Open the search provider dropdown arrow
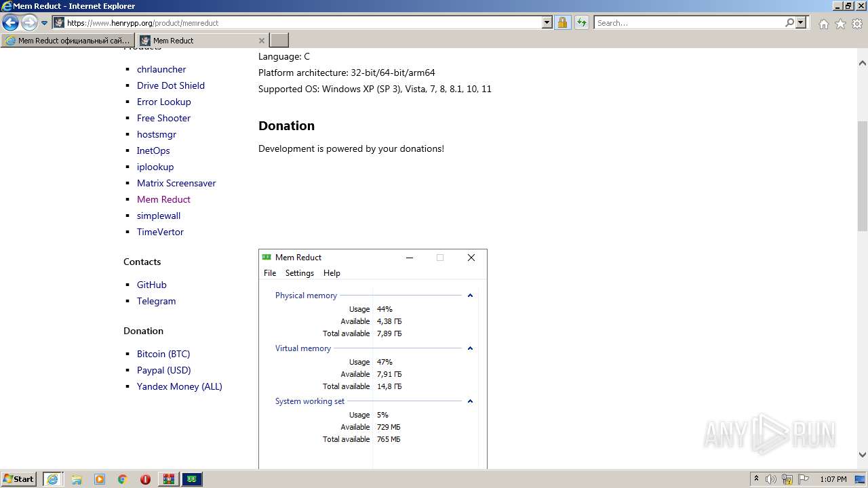The width and height of the screenshot is (868, 488). click(x=801, y=23)
